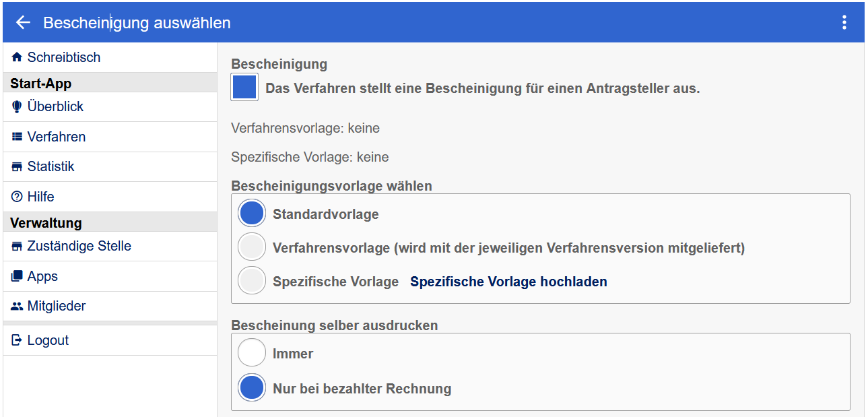Select Immer for Bescheinung selber ausdrucken
This screenshot has width=868, height=417.
pos(251,352)
